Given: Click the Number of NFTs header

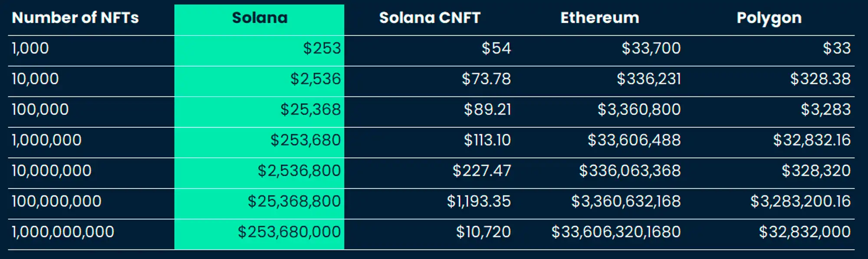Looking at the screenshot, I should 75,18.
